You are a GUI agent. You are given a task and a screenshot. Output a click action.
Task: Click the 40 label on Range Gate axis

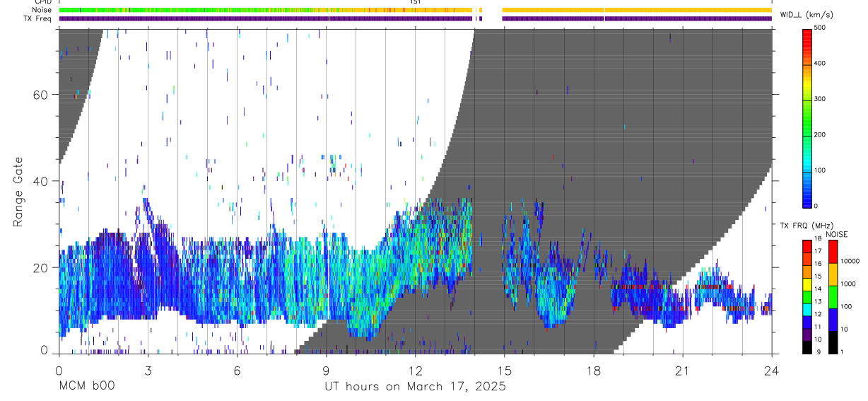point(41,181)
